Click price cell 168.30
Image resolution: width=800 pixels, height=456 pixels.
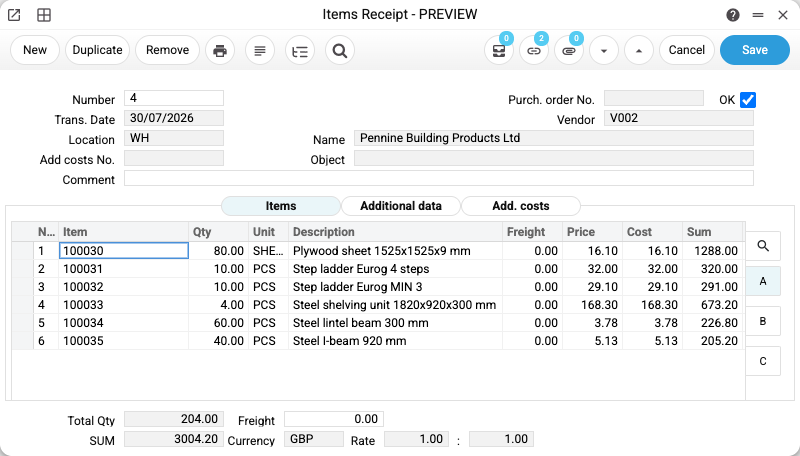coord(592,305)
